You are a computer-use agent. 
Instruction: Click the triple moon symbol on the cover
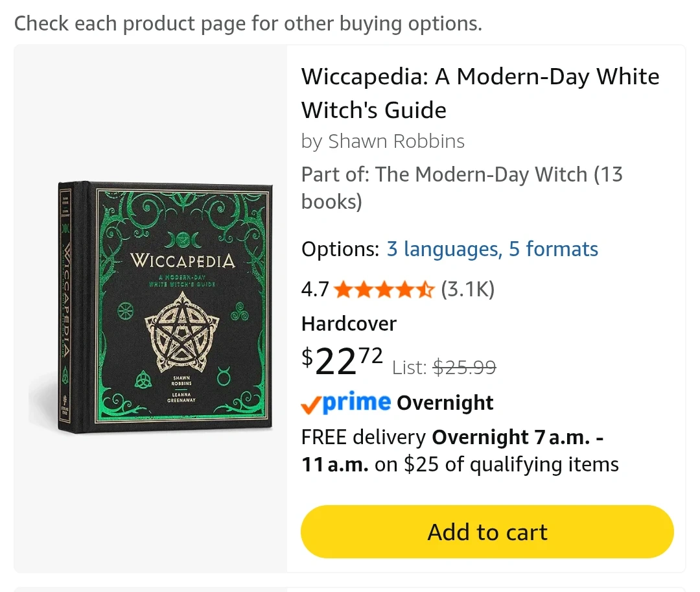click(182, 241)
